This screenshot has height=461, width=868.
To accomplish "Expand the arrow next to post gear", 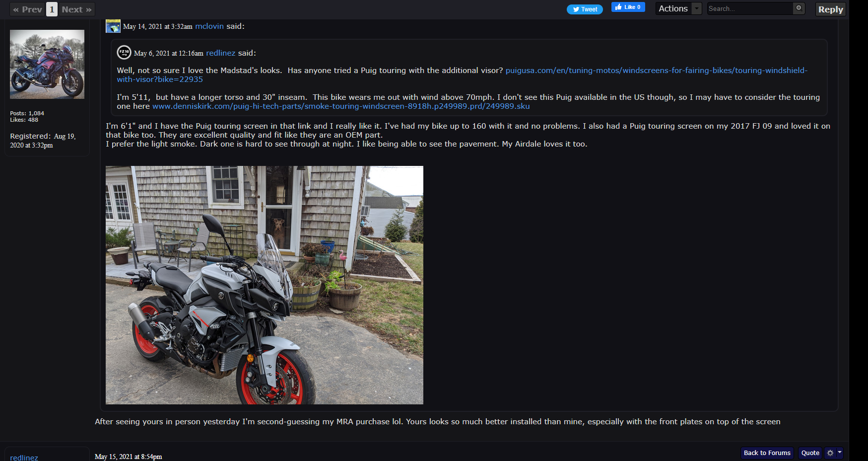I will (x=840, y=453).
